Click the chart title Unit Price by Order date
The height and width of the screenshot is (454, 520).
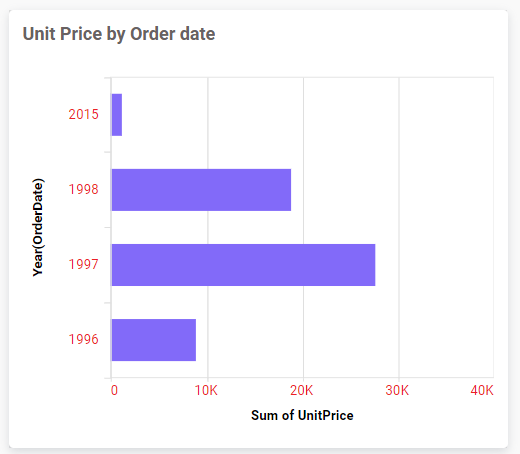pyautogui.click(x=119, y=34)
